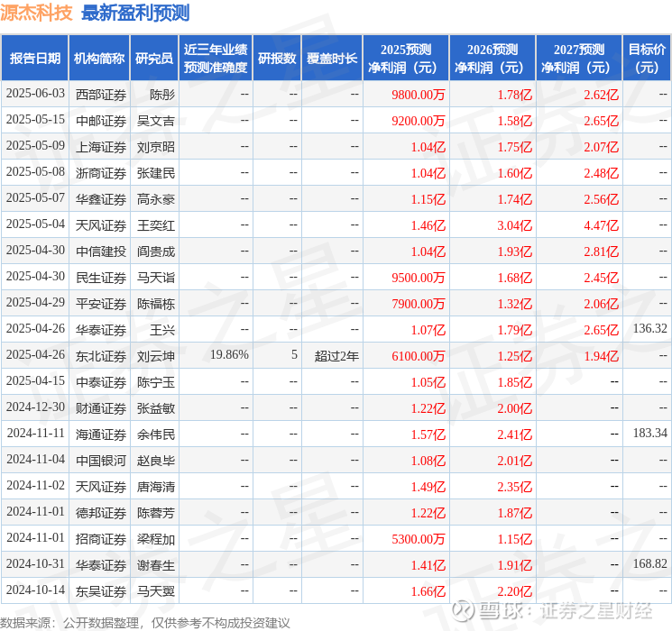Click the 7900.00万 profit value
This screenshot has width=672, height=631.
[419, 304]
